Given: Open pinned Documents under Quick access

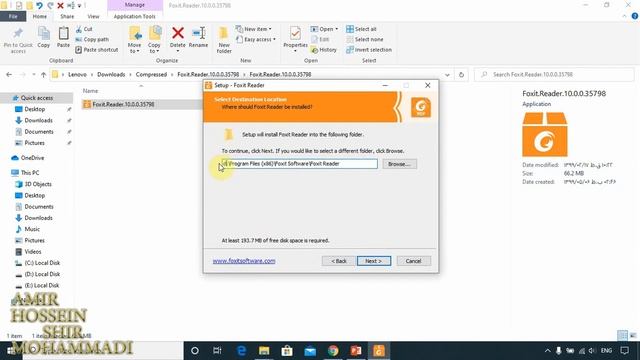Looking at the screenshot, I should click(x=39, y=132).
